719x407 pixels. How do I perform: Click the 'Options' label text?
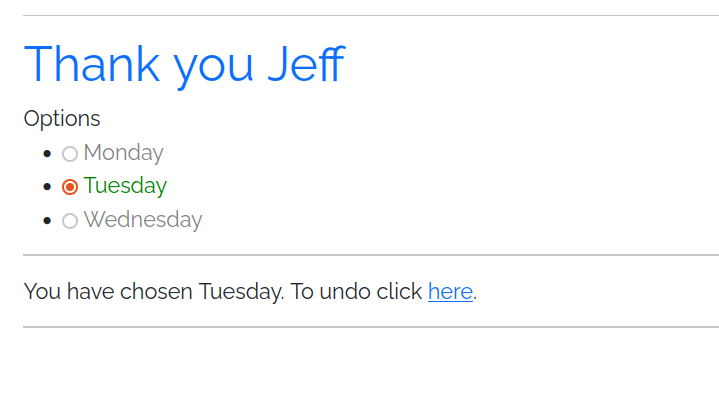pos(62,119)
